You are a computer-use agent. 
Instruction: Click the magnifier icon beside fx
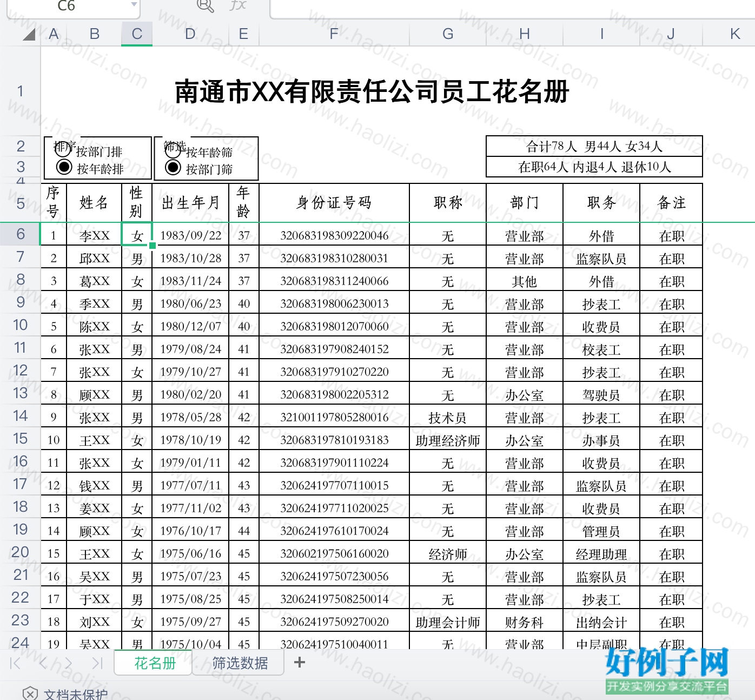(x=206, y=5)
